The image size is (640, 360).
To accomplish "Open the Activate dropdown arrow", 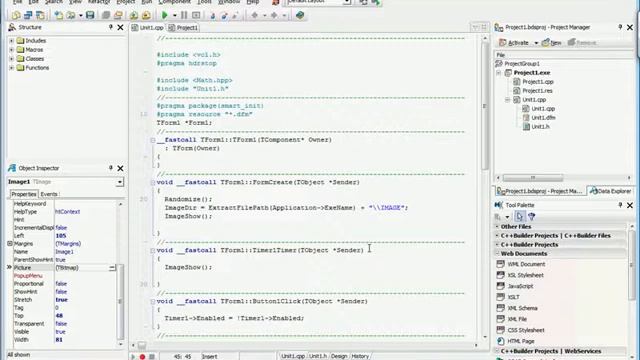I will 536,43.
